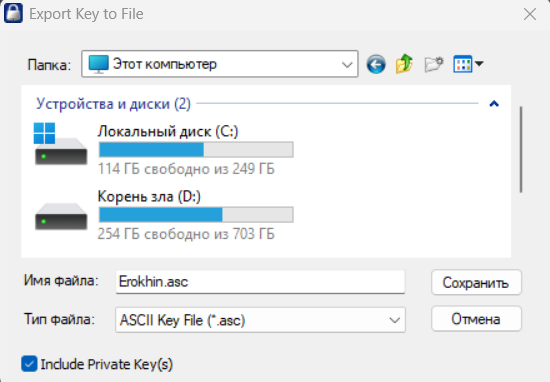Click the view menu dropdown arrow
The height and width of the screenshot is (382, 550).
479,64
